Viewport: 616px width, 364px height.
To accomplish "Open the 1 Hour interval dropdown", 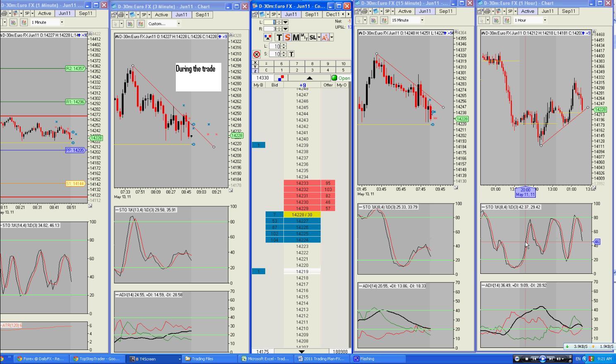I will click(545, 20).
